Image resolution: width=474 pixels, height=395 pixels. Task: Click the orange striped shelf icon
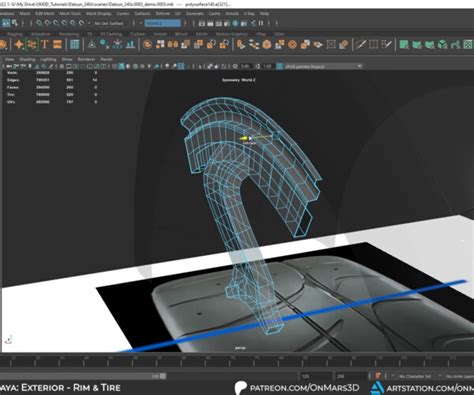pos(57,44)
